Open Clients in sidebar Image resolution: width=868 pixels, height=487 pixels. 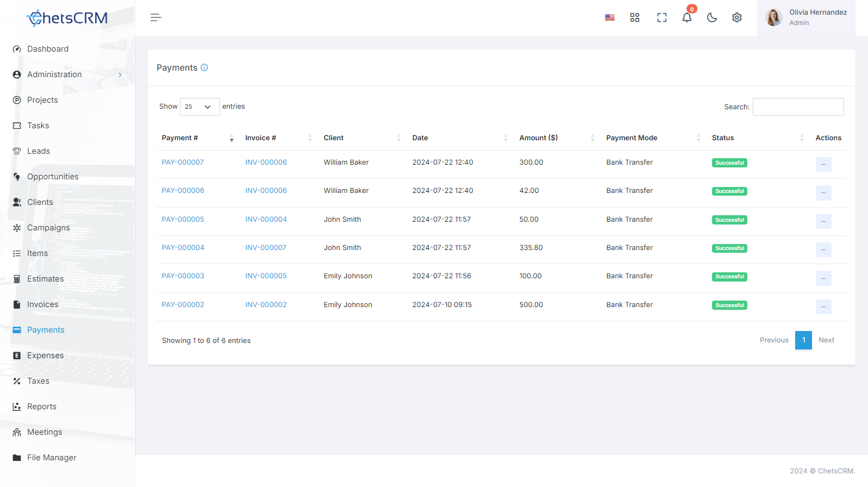pos(40,202)
